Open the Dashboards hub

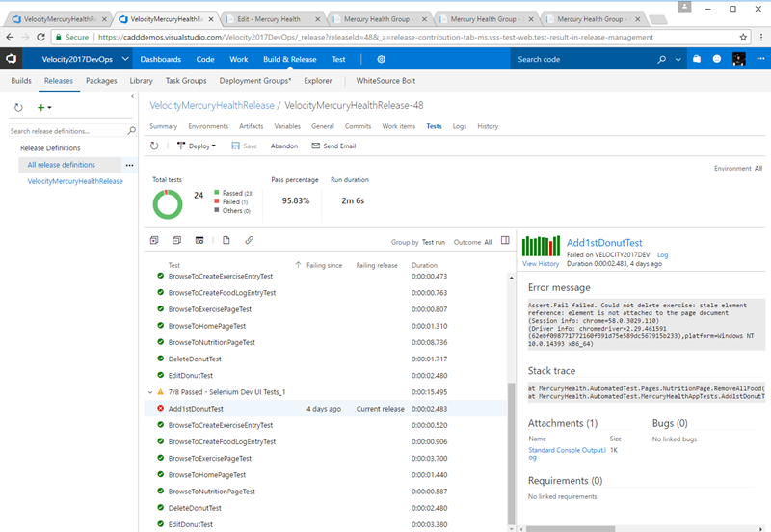tap(161, 59)
